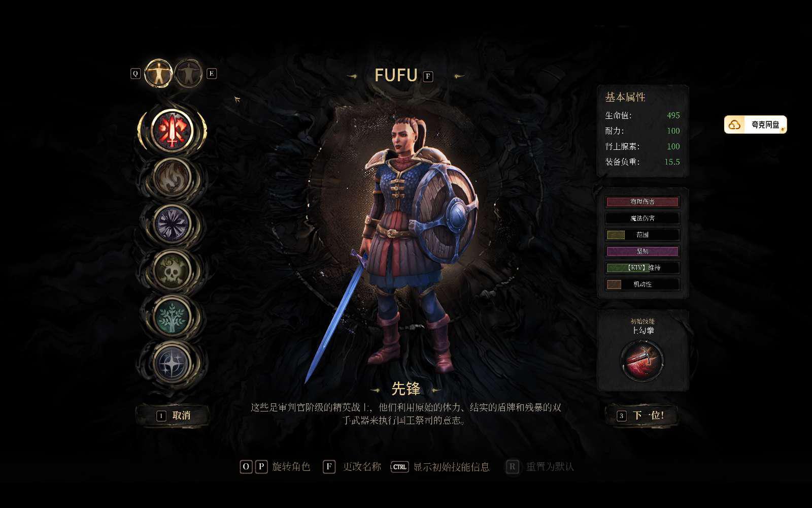Screen dimensions: 812x508
Task: Switch to the dimmed male body type
Action: point(189,73)
